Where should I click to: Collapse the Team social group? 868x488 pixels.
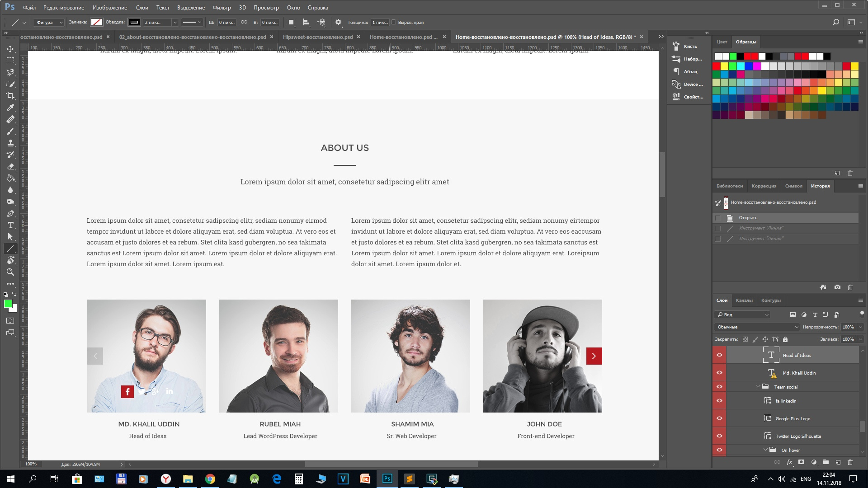758,387
